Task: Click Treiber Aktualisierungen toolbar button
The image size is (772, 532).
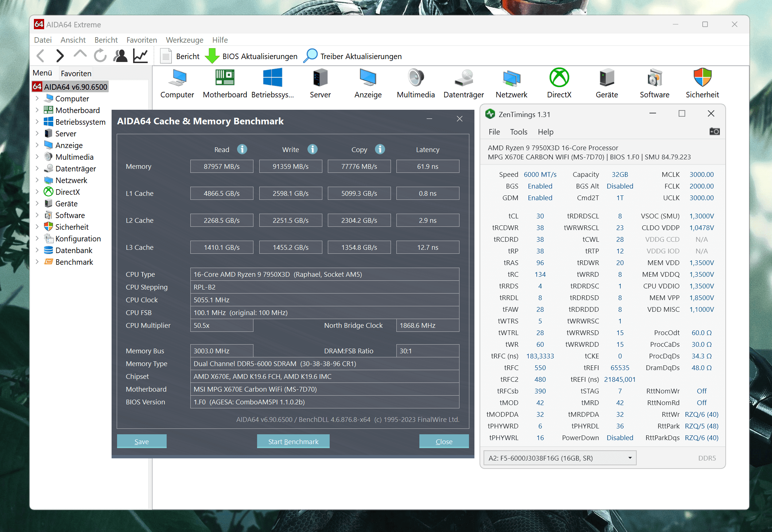Action: 353,56
